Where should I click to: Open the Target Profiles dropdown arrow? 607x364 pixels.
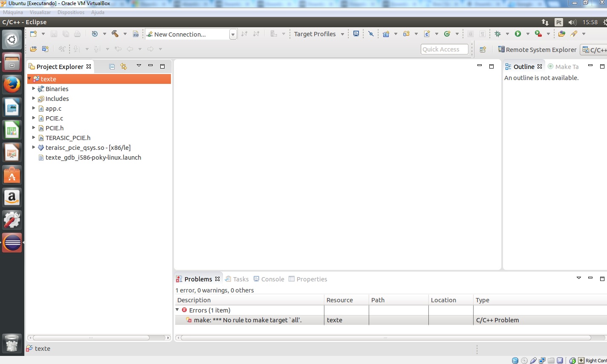tap(342, 34)
